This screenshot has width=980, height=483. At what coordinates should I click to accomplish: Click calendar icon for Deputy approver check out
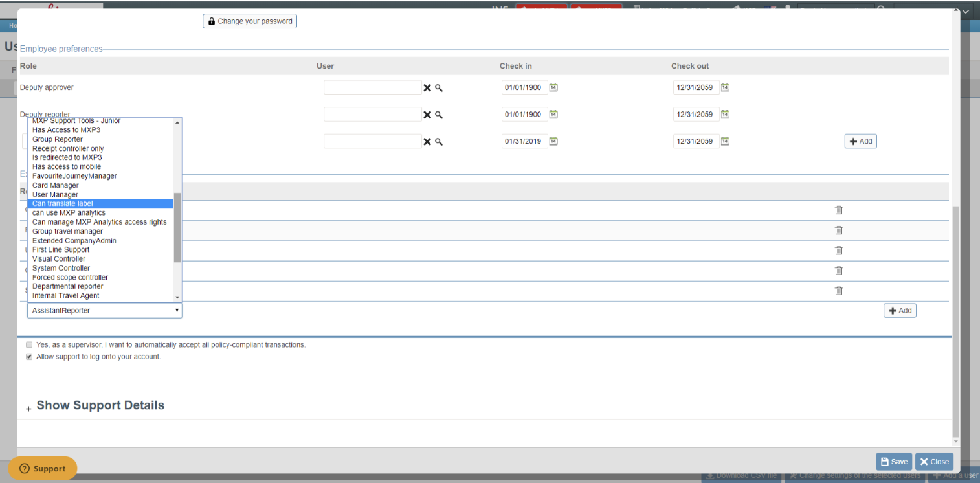[x=725, y=87]
